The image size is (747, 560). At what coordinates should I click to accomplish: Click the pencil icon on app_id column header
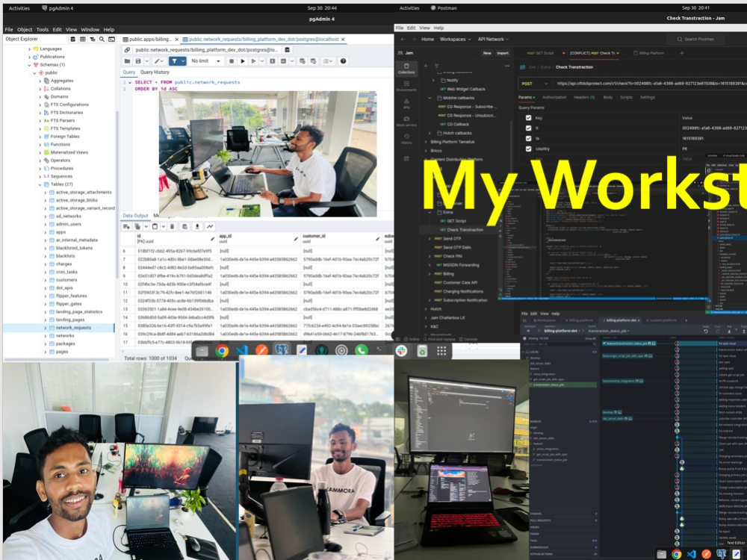[295, 239]
